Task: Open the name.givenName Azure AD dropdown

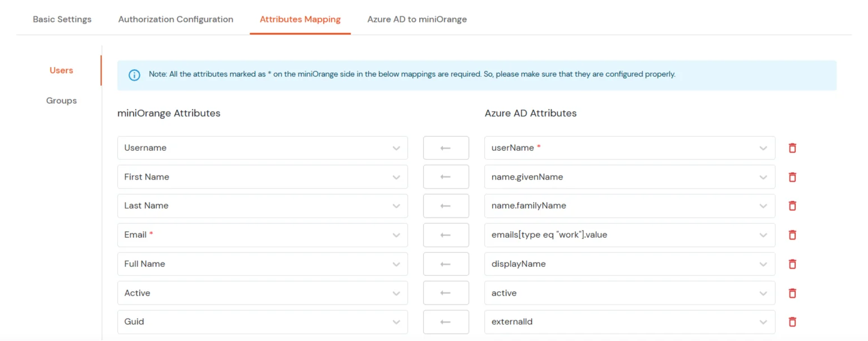Action: point(763,177)
